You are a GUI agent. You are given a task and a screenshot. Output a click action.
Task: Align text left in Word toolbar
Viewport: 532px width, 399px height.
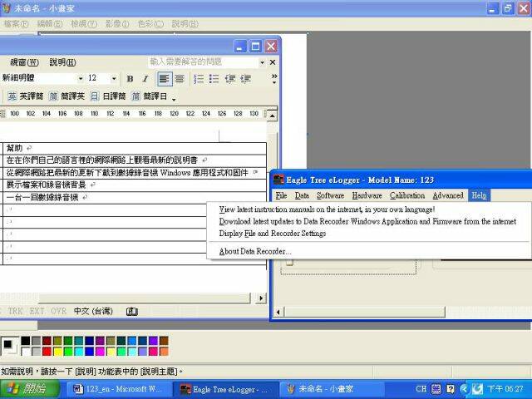165,79
